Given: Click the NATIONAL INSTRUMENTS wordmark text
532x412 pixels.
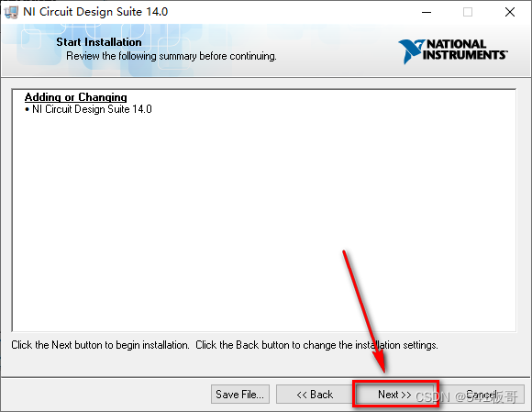Looking at the screenshot, I should (x=465, y=50).
